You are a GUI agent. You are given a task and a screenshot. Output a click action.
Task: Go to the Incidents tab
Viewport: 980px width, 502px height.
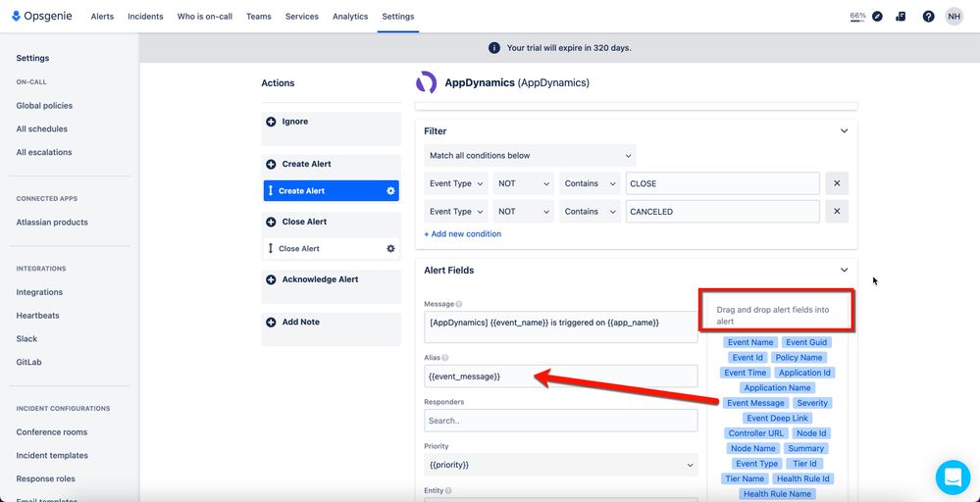[145, 17]
